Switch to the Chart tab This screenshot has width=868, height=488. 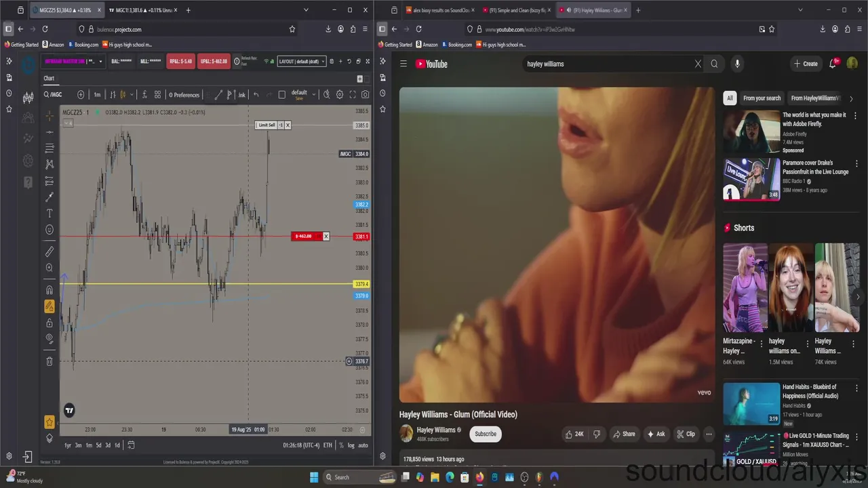(x=49, y=78)
